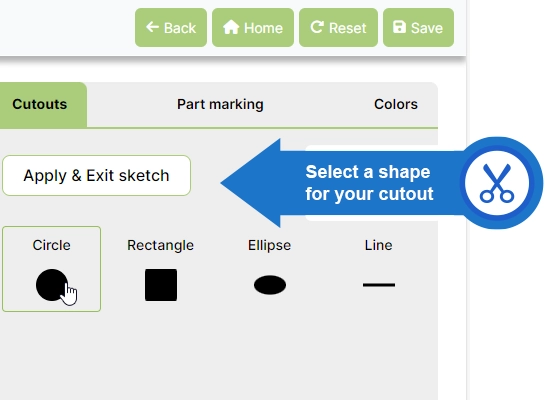Open the Colors tab

(x=396, y=104)
